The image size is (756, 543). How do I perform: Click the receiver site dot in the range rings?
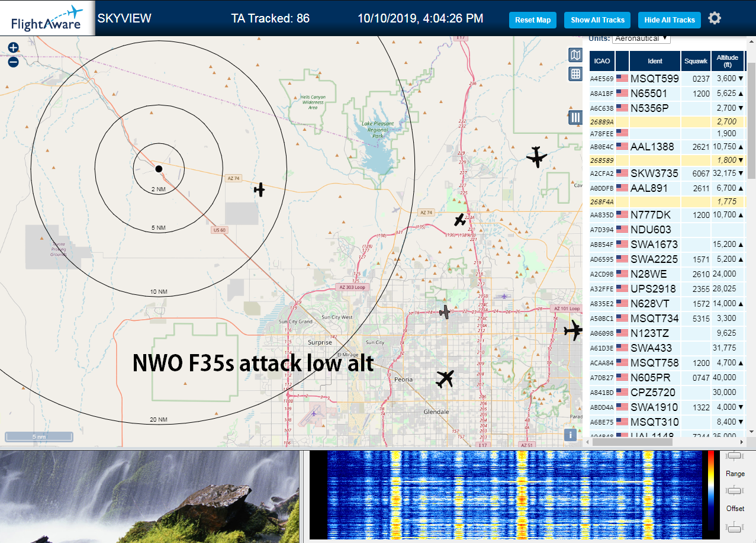coord(159,169)
